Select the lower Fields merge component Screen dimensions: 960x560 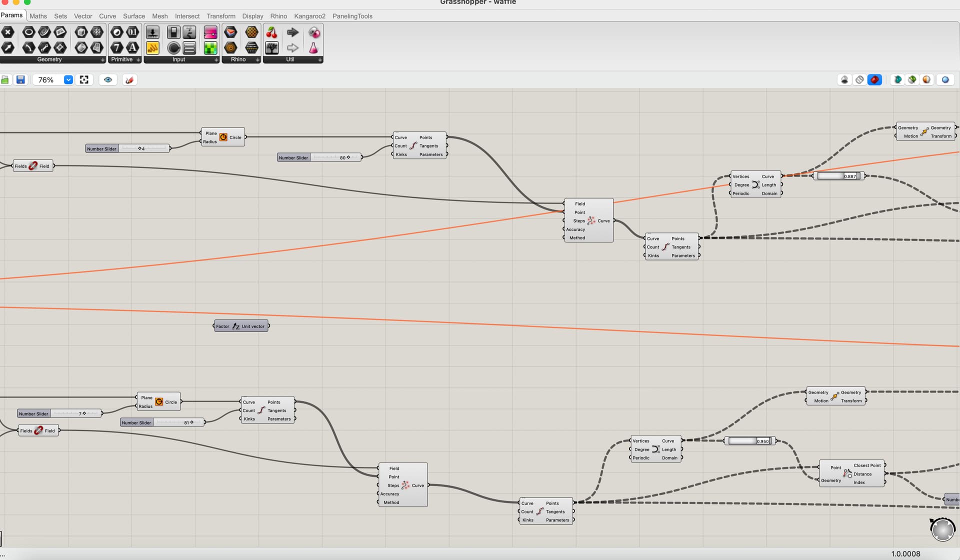[38, 430]
